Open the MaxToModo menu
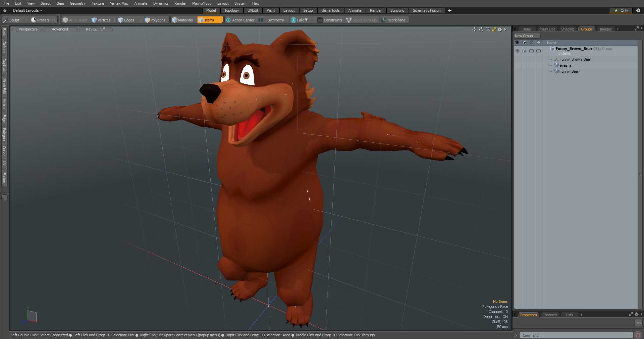Viewport: 644px width, 339px height. tap(202, 3)
